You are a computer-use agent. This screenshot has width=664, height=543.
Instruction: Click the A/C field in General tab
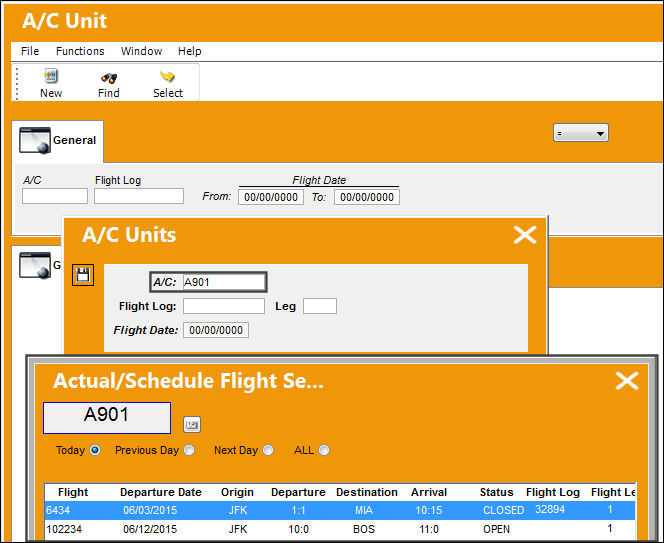tap(55, 196)
